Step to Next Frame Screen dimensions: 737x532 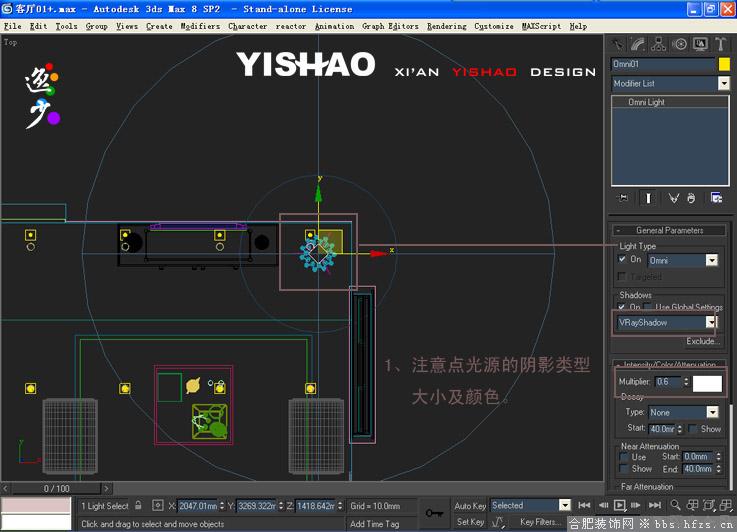[x=636, y=505]
